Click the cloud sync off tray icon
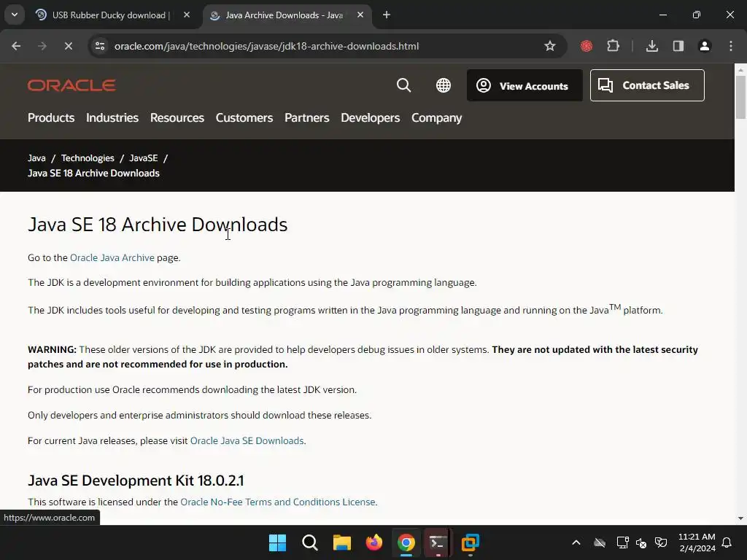This screenshot has width=747, height=560. click(600, 542)
